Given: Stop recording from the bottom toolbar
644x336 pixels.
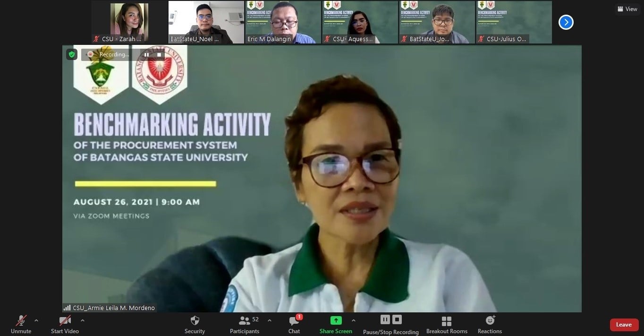Looking at the screenshot, I should (397, 319).
